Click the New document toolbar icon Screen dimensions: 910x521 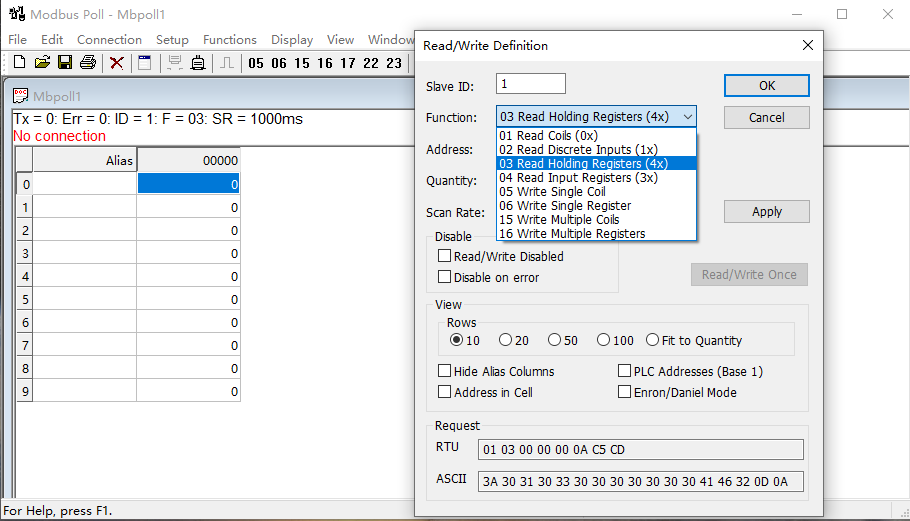[19, 63]
